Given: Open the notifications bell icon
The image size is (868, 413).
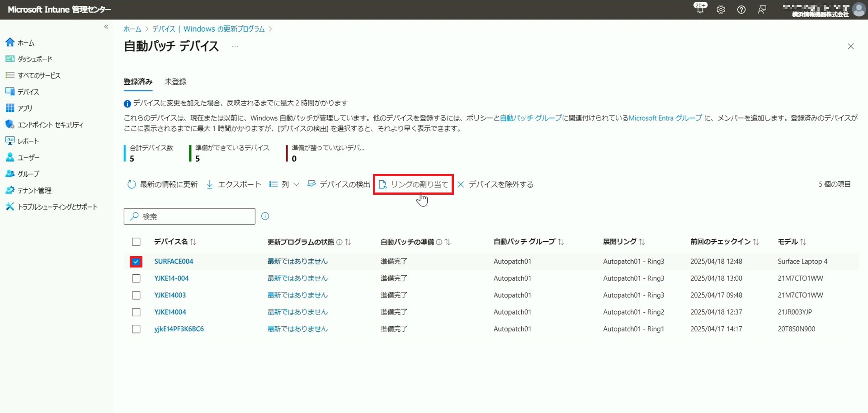Looking at the screenshot, I should point(700,9).
